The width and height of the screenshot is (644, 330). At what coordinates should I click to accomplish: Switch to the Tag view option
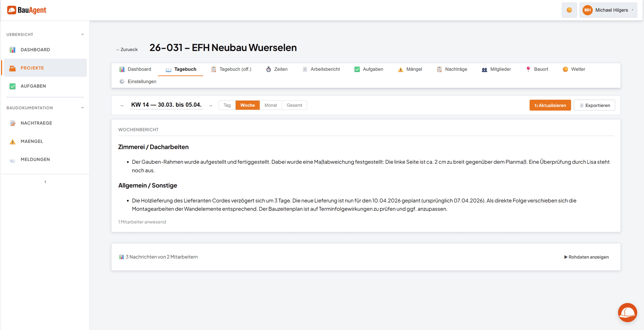tap(227, 105)
